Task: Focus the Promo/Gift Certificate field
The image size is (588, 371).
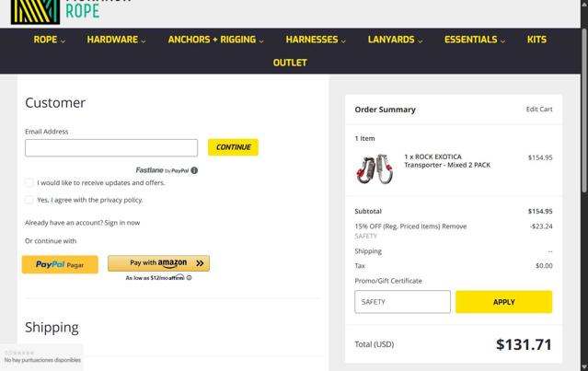Action: point(402,302)
